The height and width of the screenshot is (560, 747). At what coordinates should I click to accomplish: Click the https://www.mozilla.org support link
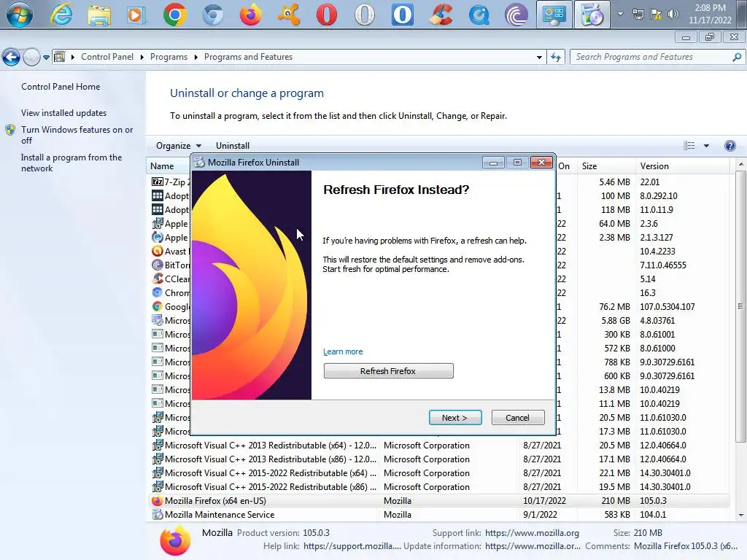532,533
